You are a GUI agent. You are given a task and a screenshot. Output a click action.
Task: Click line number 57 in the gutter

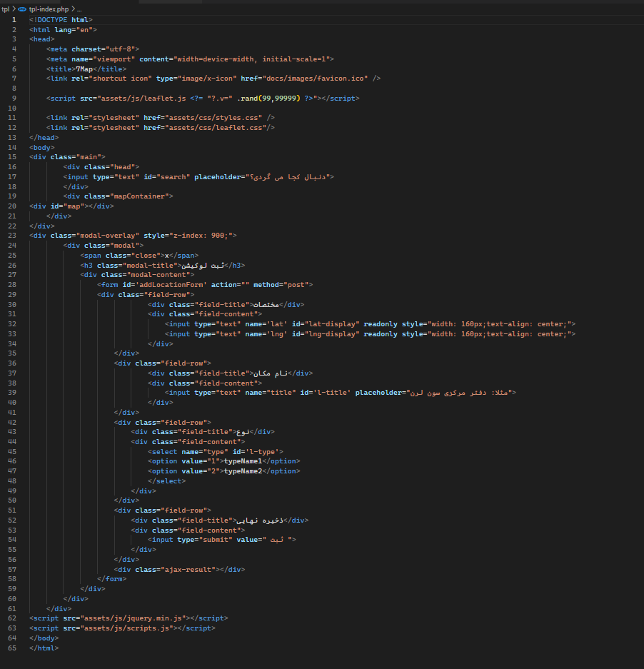[12, 570]
